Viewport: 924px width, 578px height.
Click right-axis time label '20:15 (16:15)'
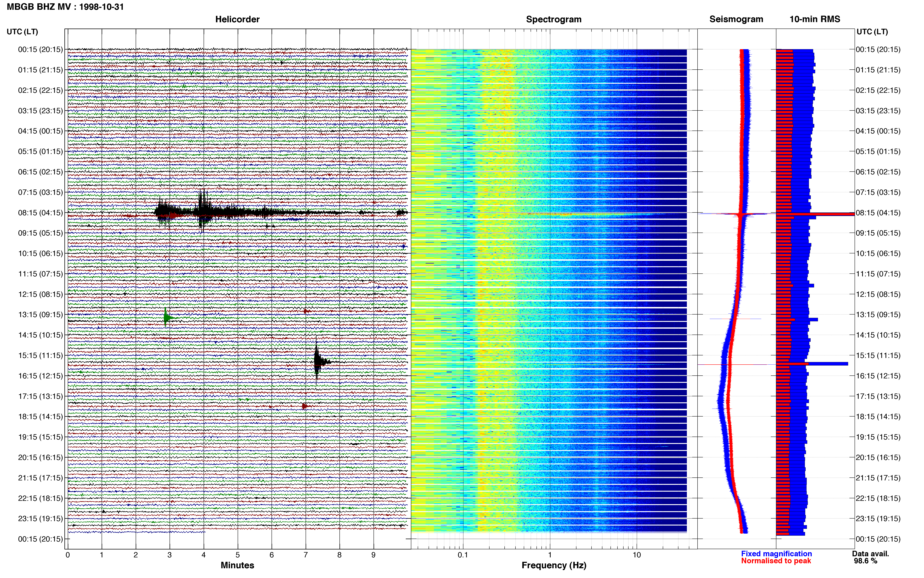878,458
